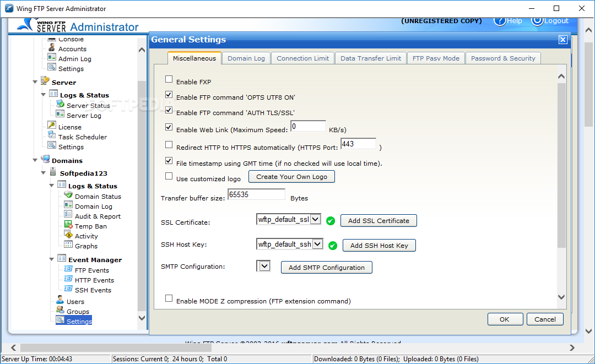
Task: Click dialog scrollbar down arrow
Action: (x=561, y=297)
